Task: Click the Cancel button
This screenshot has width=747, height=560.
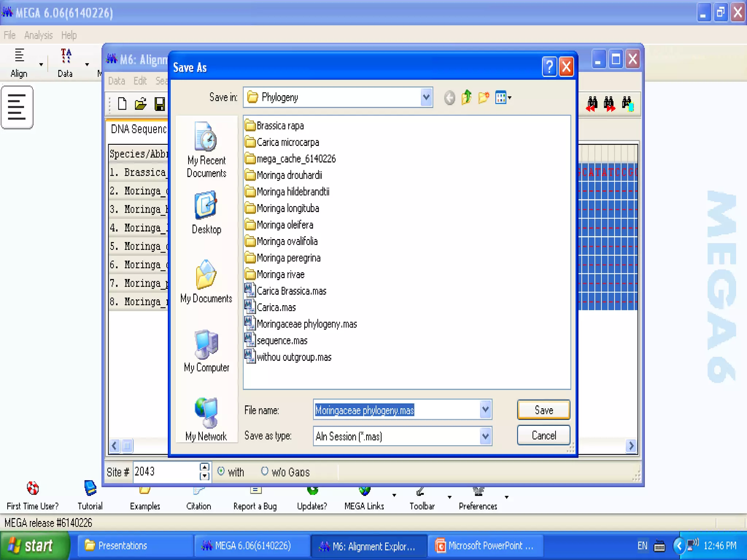Action: [543, 435]
